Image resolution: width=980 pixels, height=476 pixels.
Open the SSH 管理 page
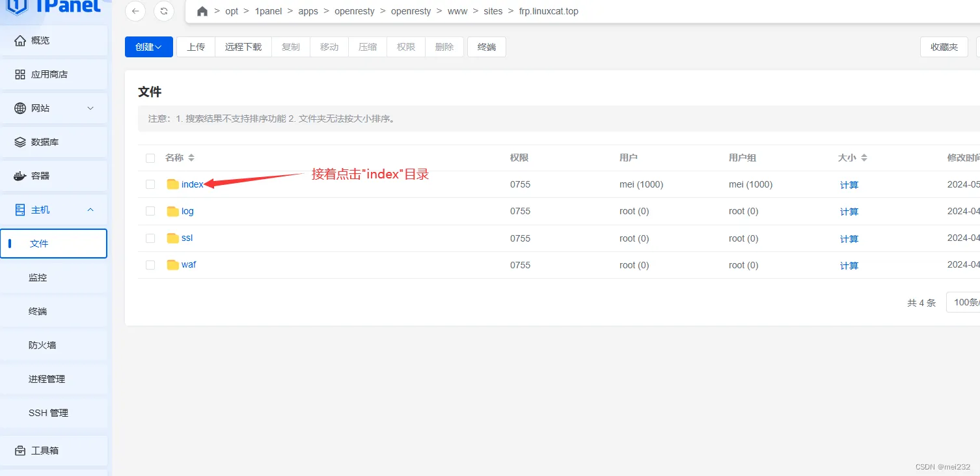[x=48, y=412]
